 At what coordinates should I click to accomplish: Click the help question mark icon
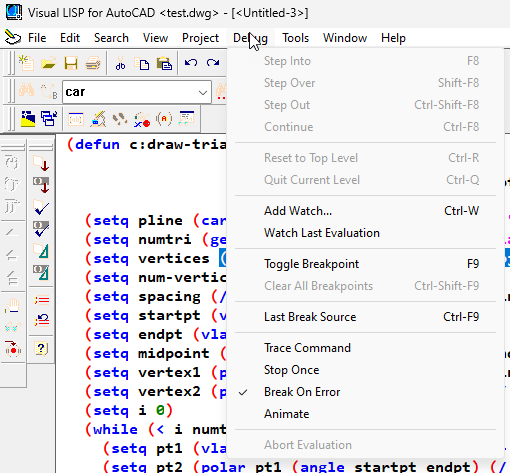tap(41, 349)
